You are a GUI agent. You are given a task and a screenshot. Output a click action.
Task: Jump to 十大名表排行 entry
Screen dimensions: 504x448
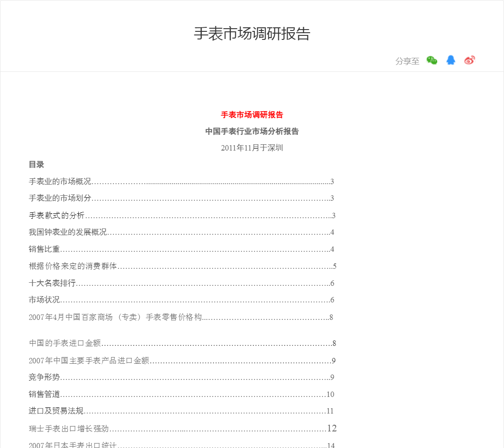click(52, 283)
